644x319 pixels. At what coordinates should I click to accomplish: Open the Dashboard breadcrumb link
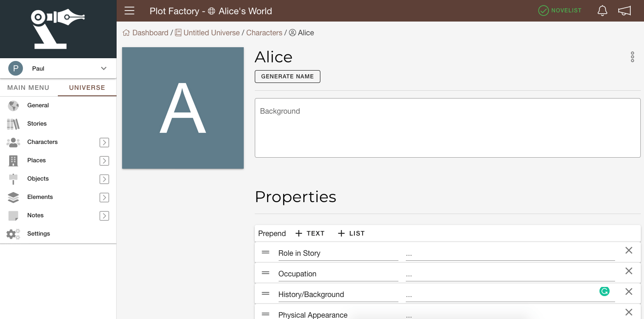(x=150, y=33)
